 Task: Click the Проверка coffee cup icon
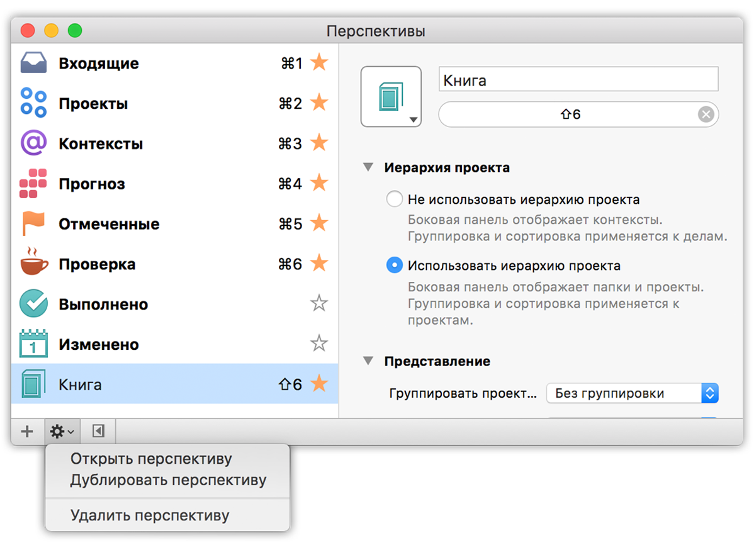click(33, 262)
